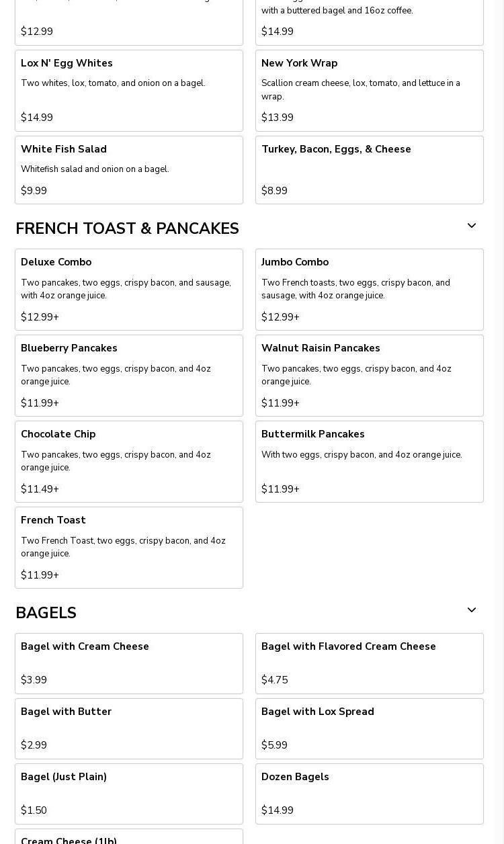
Task: Open the Deluxe Combo menu item
Action: (129, 290)
